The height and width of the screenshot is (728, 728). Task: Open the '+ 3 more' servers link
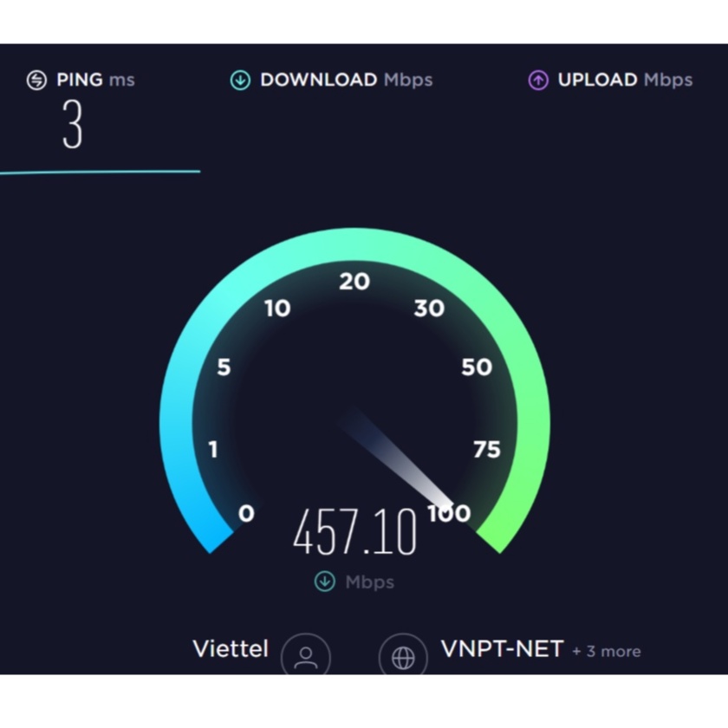click(x=607, y=652)
